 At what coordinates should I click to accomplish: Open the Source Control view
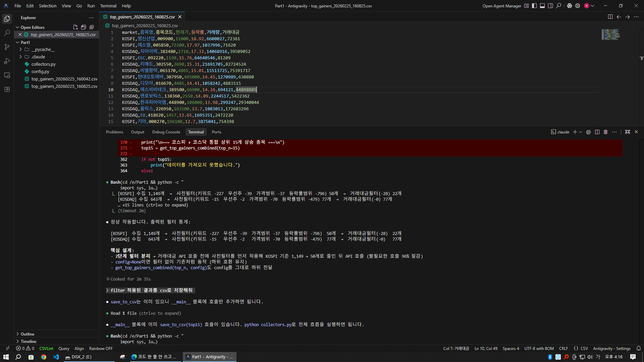tap(7, 47)
